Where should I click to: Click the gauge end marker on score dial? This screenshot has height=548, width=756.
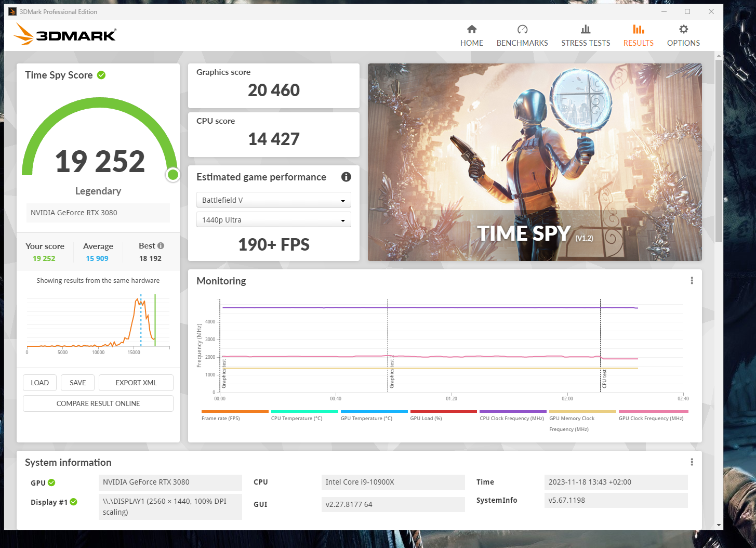click(173, 175)
